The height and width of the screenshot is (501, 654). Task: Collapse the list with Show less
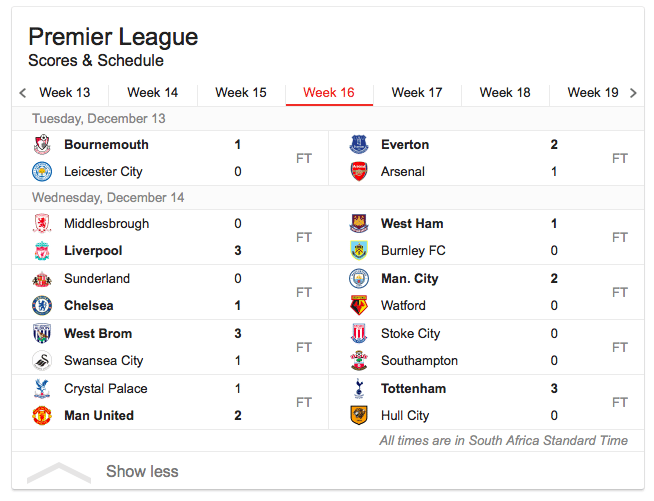point(142,471)
